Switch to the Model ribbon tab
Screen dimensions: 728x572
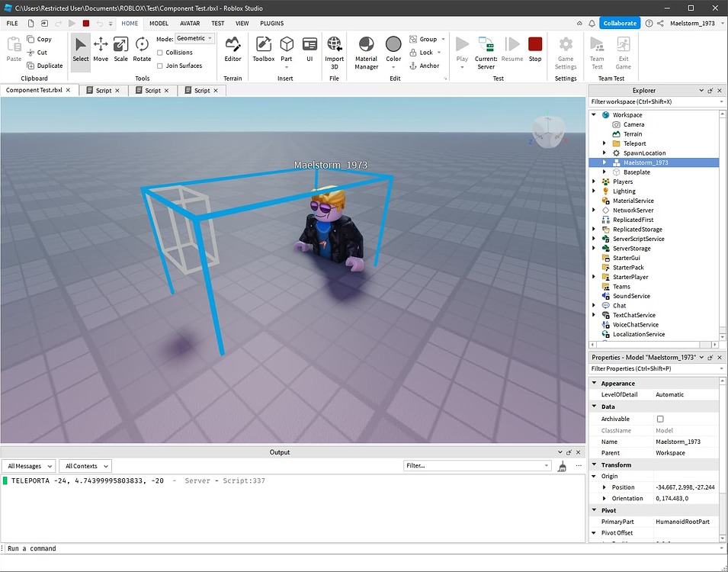tap(158, 23)
